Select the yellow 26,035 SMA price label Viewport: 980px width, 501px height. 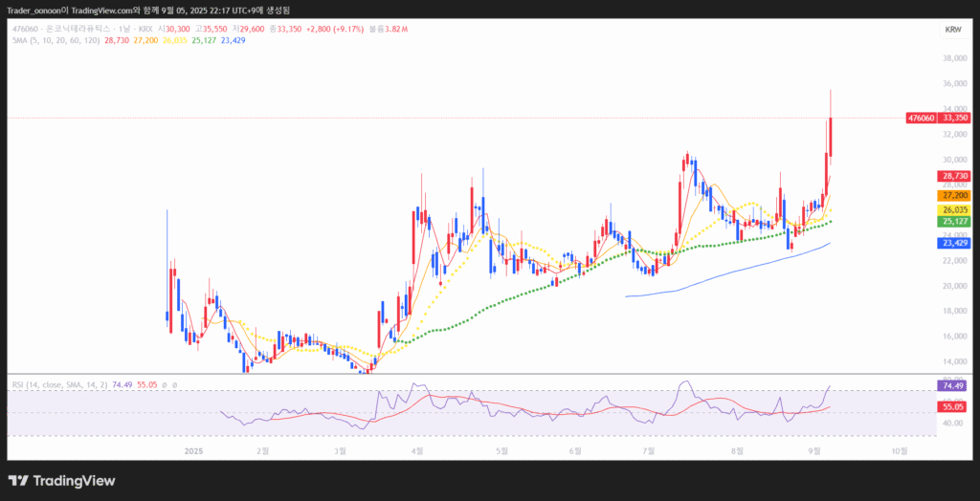[955, 209]
